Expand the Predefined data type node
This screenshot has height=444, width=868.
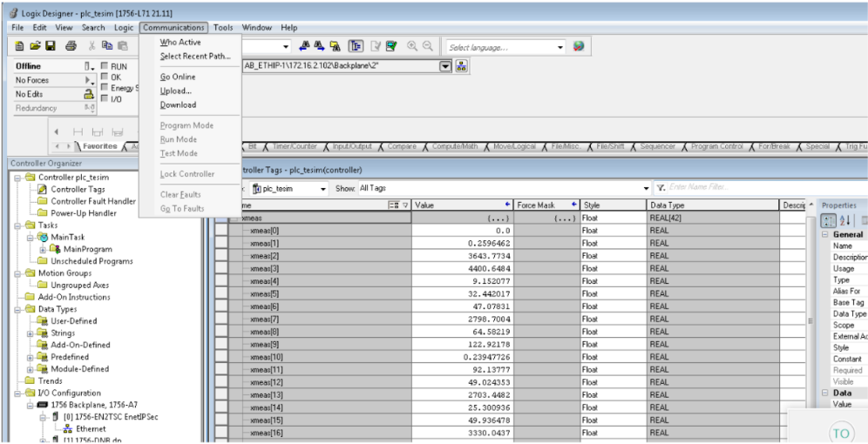31,357
